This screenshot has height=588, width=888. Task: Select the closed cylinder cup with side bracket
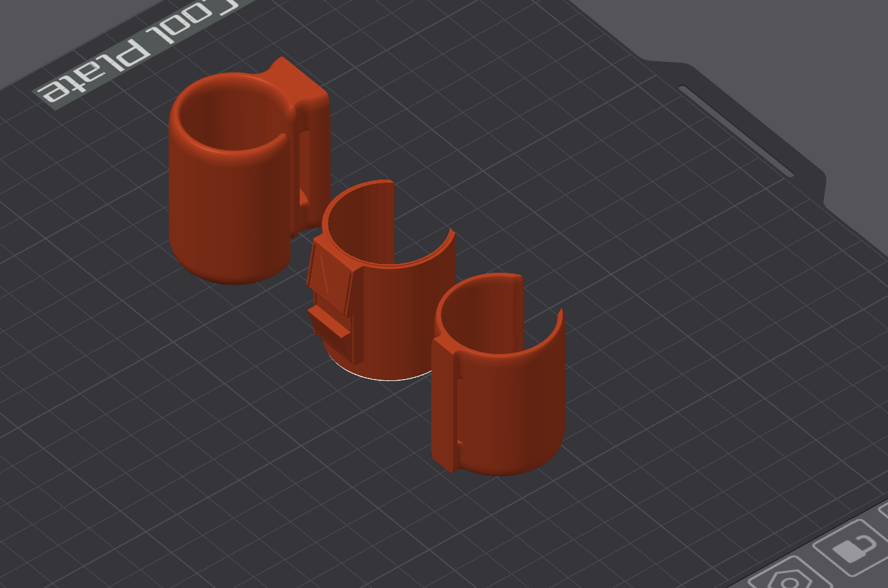pyautogui.click(x=248, y=171)
